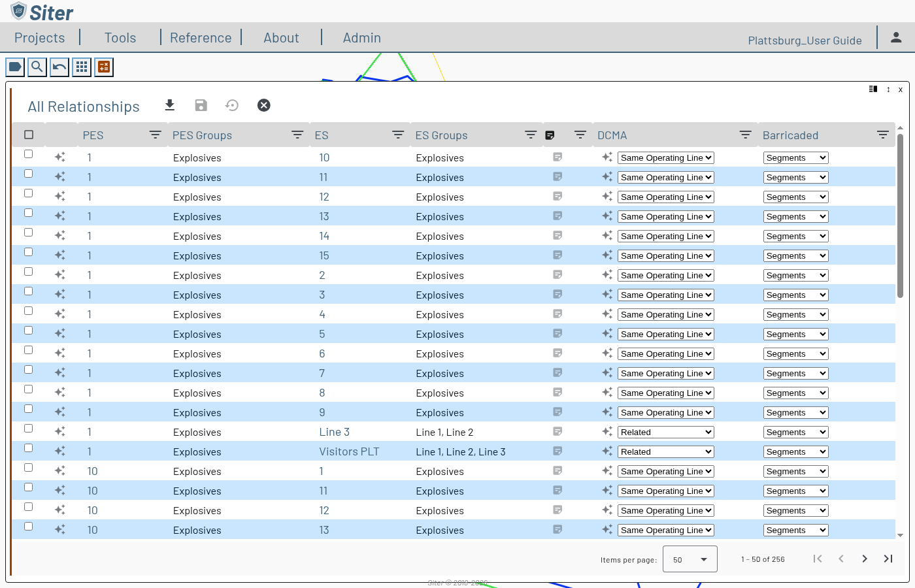This screenshot has height=588, width=915.
Task: Filter the PES column
Action: click(156, 135)
